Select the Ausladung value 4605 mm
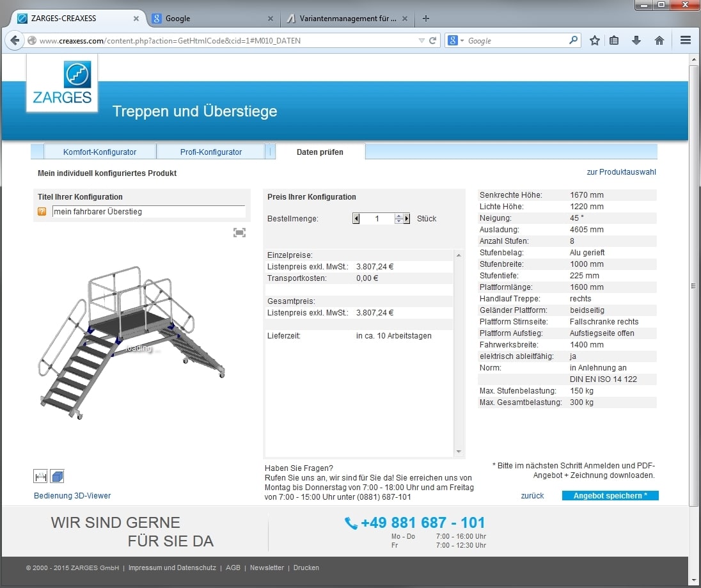 point(587,230)
